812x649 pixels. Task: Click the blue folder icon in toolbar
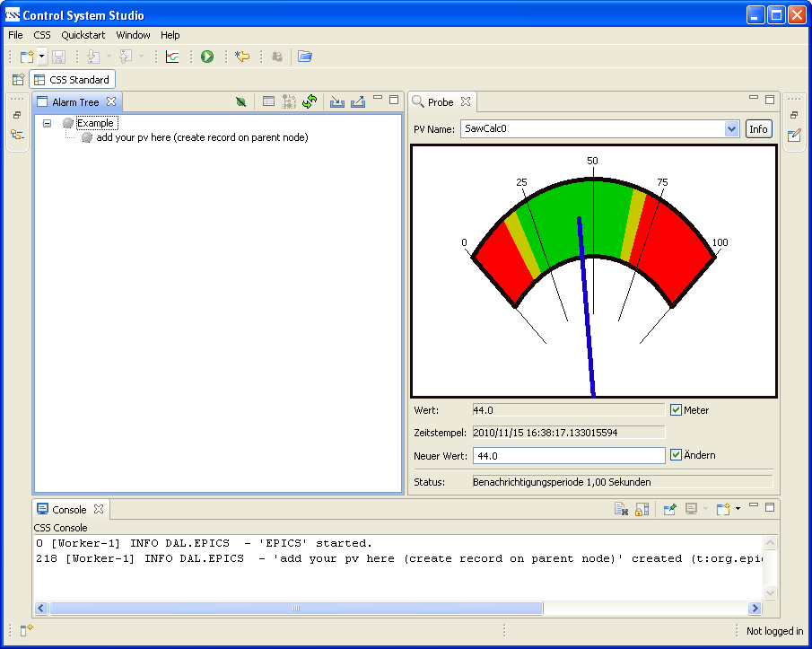tap(305, 57)
